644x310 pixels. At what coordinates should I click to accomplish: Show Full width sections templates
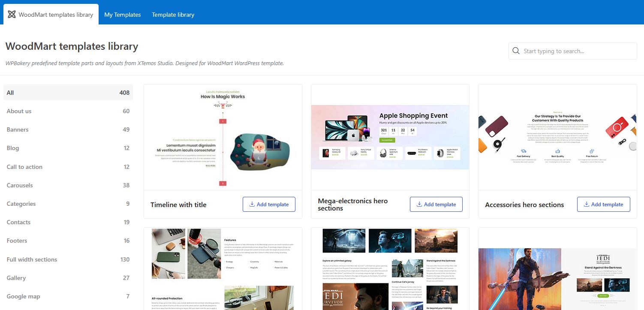[68, 259]
